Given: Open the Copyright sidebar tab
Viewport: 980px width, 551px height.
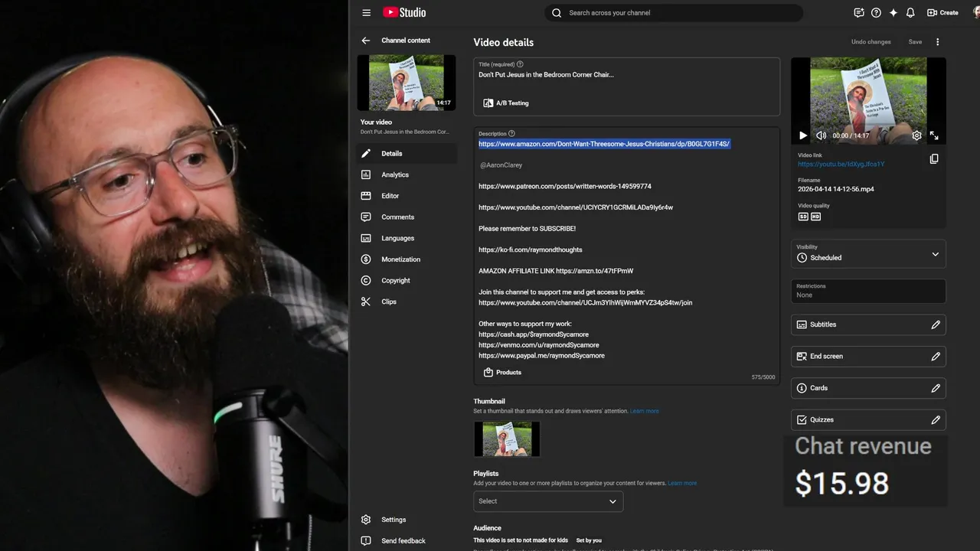Looking at the screenshot, I should coord(407,281).
